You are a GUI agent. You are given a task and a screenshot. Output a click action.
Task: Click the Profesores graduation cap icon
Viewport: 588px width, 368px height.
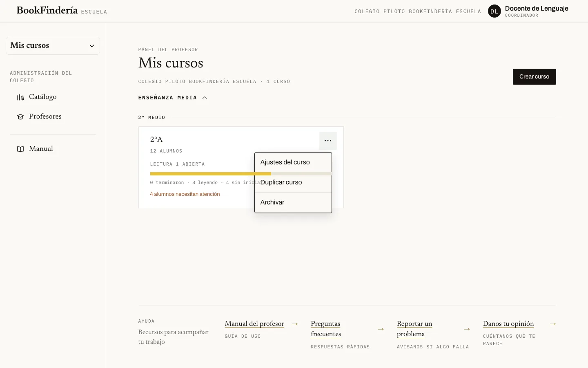point(20,117)
